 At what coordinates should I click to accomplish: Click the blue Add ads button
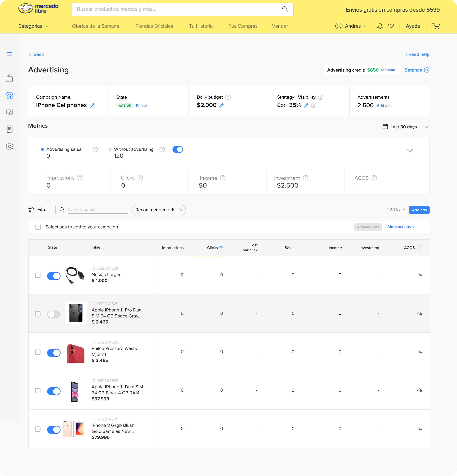click(x=419, y=210)
